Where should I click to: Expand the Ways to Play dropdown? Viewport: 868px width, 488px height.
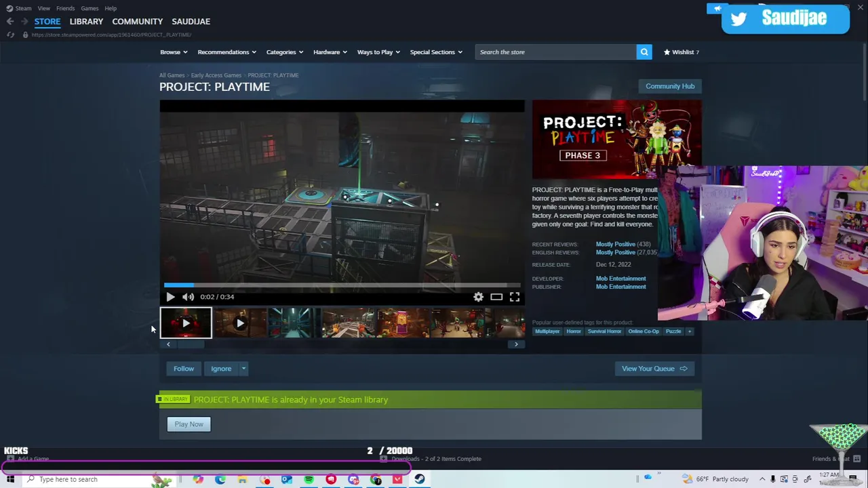pyautogui.click(x=378, y=52)
